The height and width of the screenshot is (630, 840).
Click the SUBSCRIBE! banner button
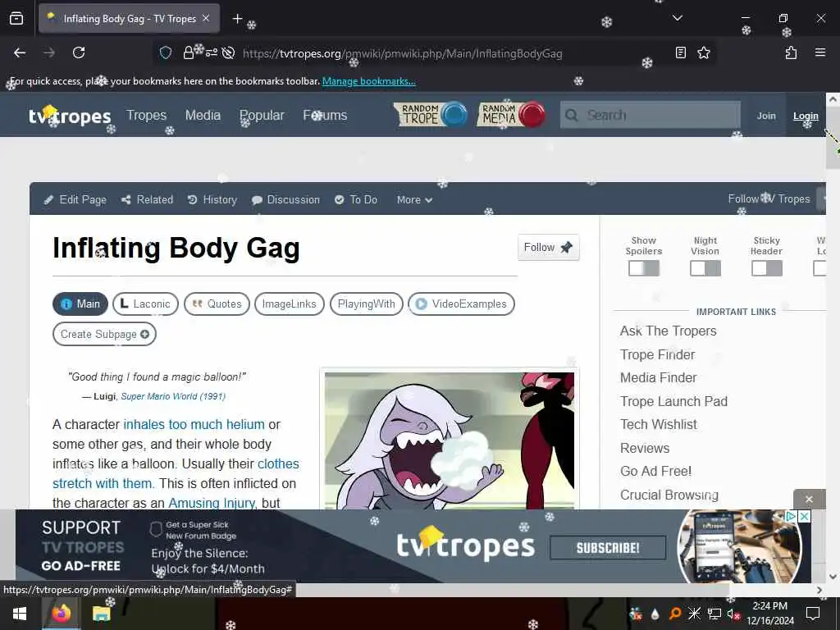pos(608,547)
